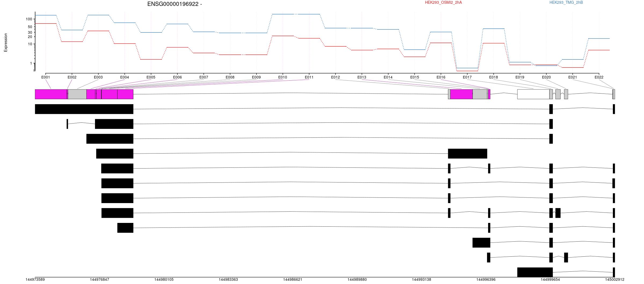Select the HEK293_OSMI2_2hA legend label

[x=443, y=2]
